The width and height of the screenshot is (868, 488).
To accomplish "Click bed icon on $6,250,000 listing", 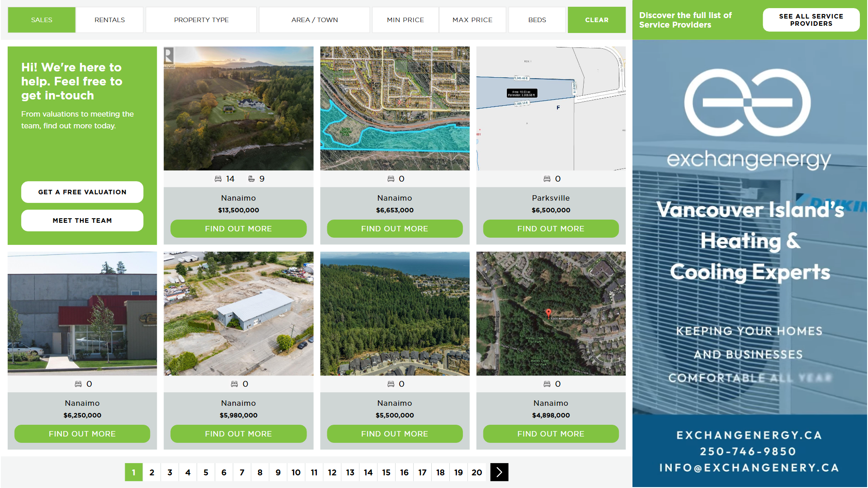I will coord(78,384).
